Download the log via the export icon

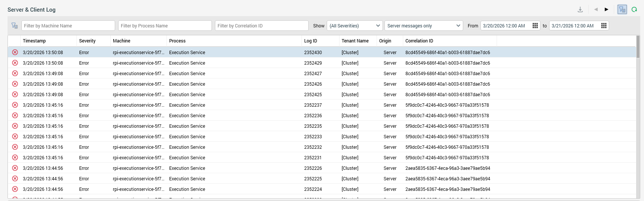(580, 10)
